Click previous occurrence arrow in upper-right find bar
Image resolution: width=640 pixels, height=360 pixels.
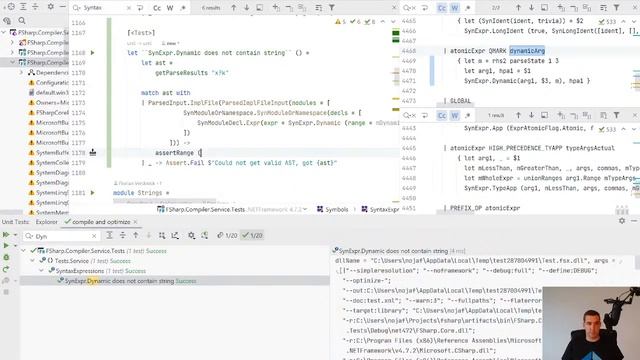click(518, 7)
